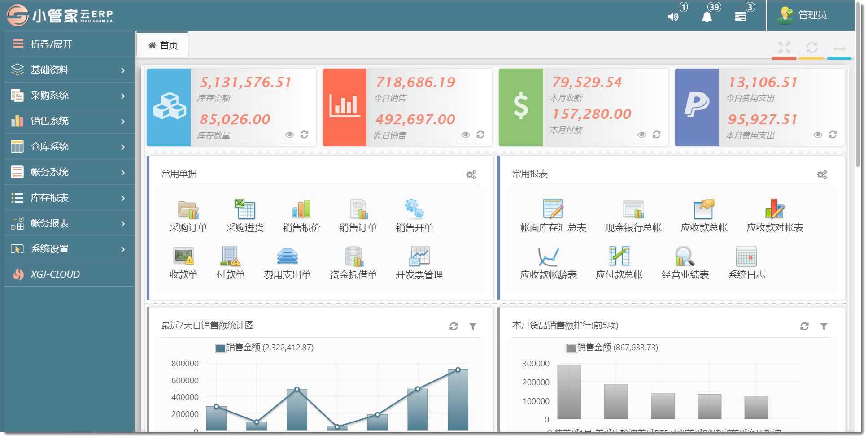Click the page vertical scrollbar
Image resolution: width=868 pixels, height=439 pixels.
point(858,85)
